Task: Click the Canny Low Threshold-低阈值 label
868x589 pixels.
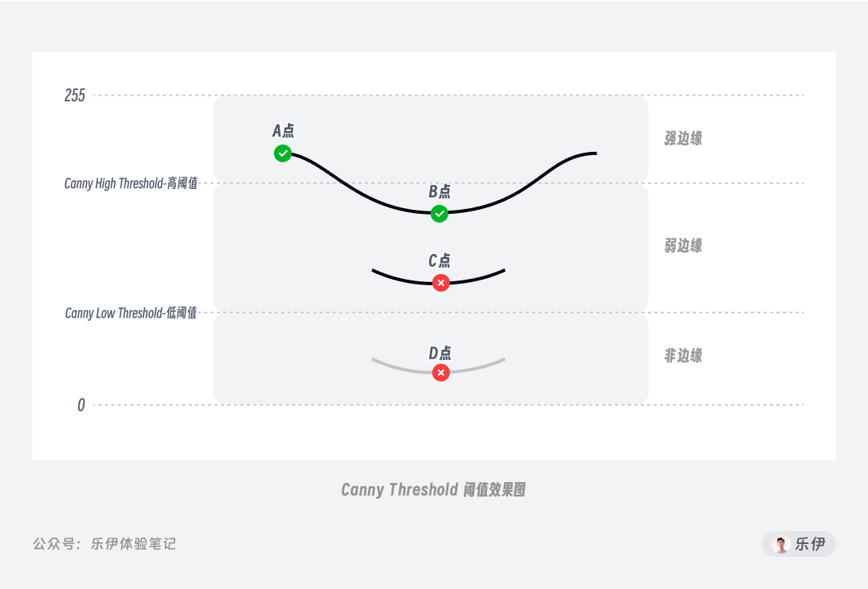Action: coord(131,313)
